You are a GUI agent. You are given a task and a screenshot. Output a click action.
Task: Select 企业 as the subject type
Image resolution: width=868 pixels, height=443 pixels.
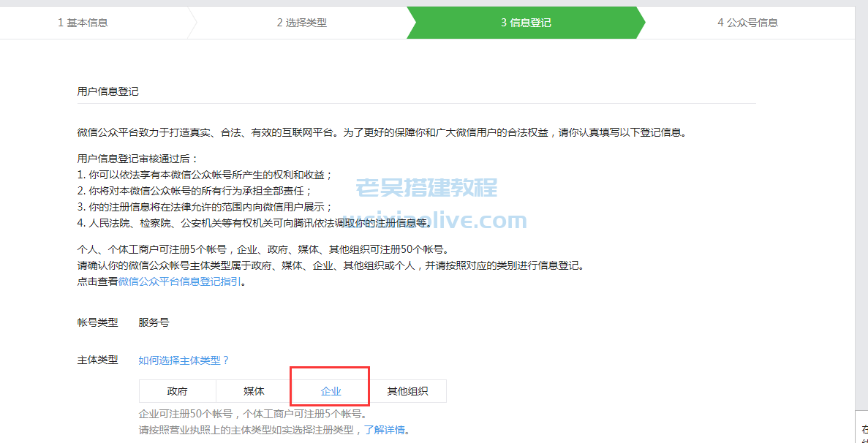tap(330, 390)
